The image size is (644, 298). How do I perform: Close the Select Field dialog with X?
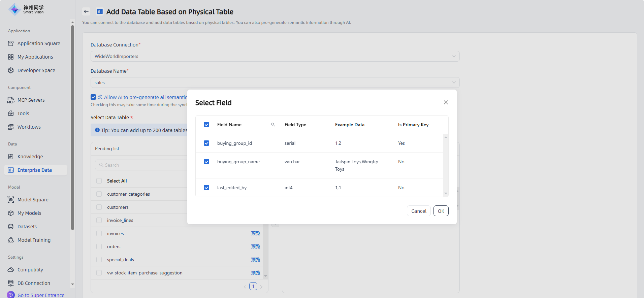click(446, 102)
